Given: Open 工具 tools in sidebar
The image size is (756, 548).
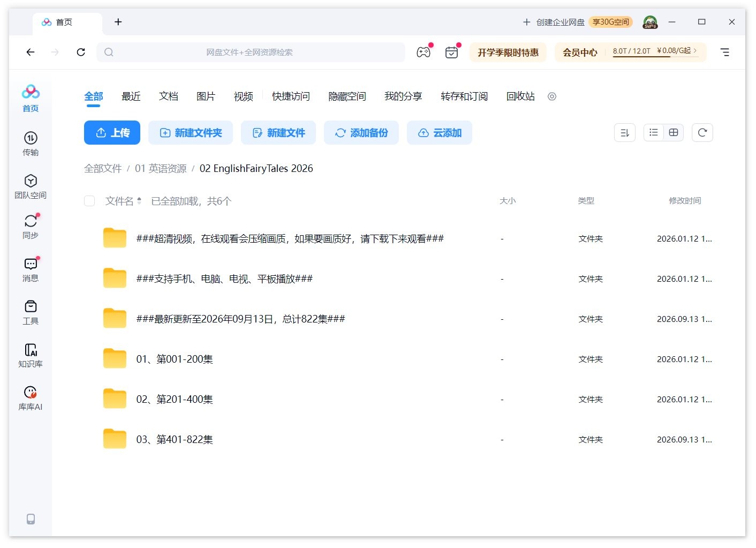Looking at the screenshot, I should pyautogui.click(x=31, y=312).
